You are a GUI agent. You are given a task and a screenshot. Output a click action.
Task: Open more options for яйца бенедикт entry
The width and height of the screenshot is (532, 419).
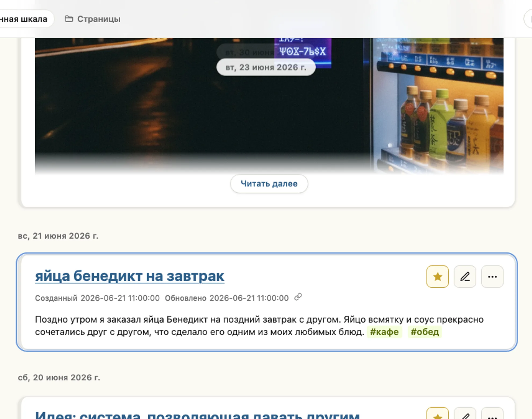click(492, 277)
